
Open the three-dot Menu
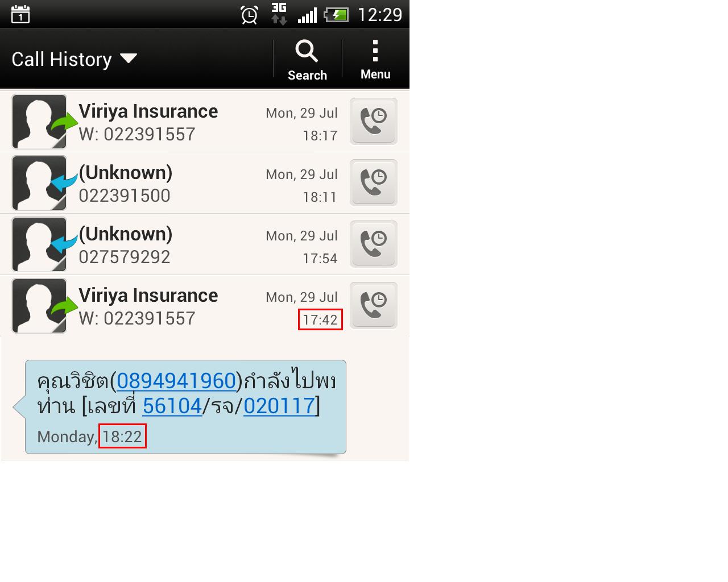[375, 59]
